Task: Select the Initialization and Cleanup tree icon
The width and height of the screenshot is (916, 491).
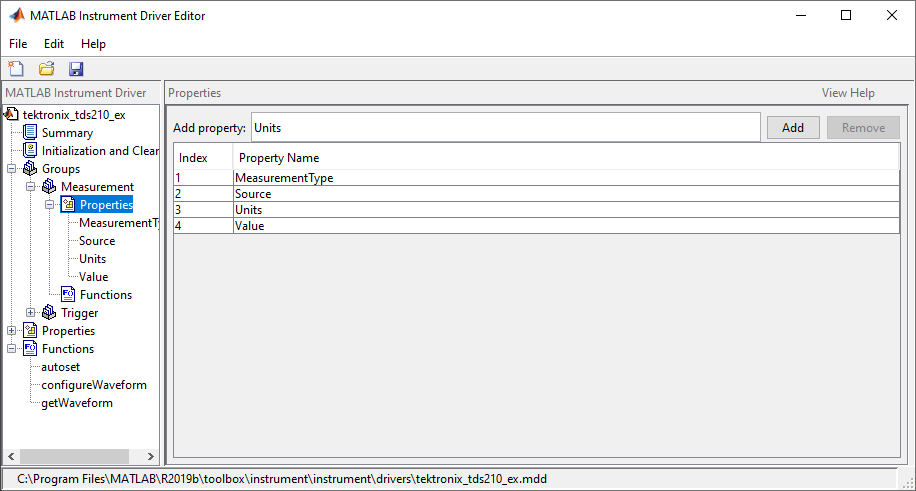Action: click(x=30, y=151)
